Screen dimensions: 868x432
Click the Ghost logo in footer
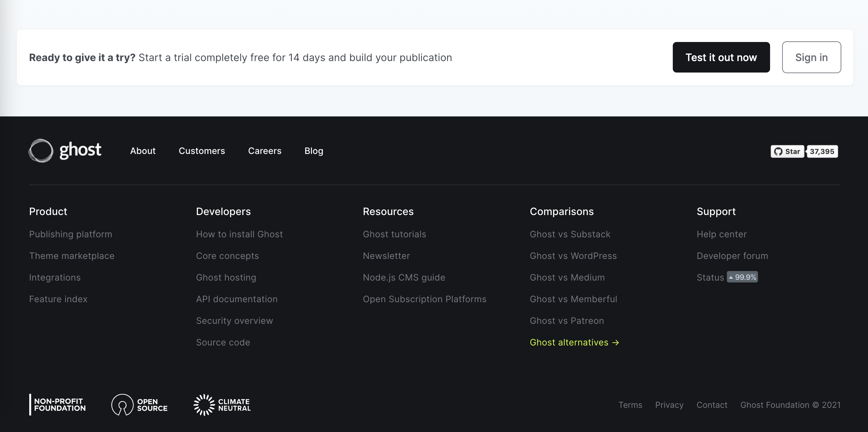click(65, 150)
